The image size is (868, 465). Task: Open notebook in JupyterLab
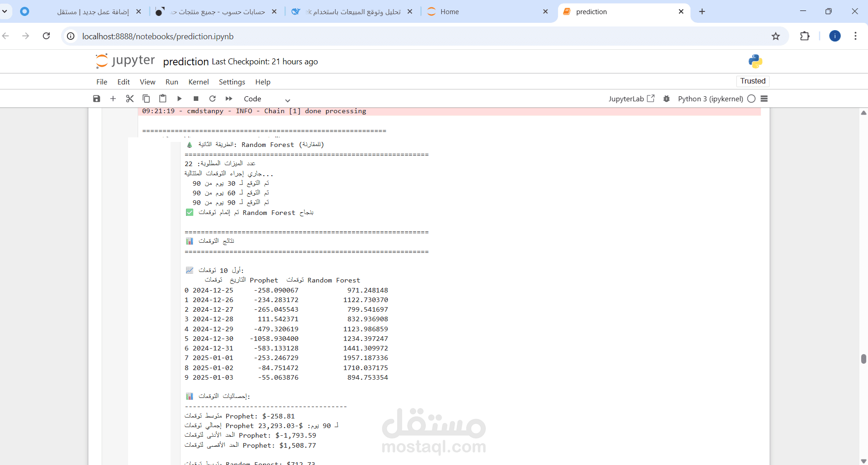tap(631, 99)
